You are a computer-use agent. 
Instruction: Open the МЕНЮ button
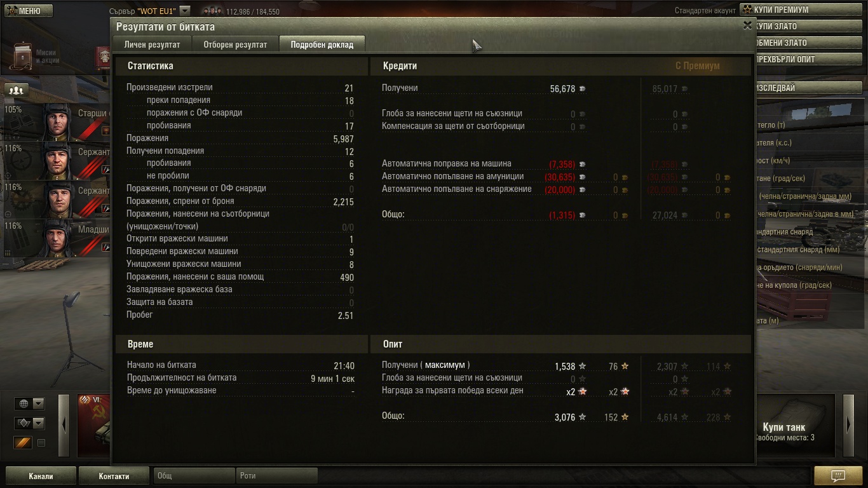pyautogui.click(x=28, y=11)
